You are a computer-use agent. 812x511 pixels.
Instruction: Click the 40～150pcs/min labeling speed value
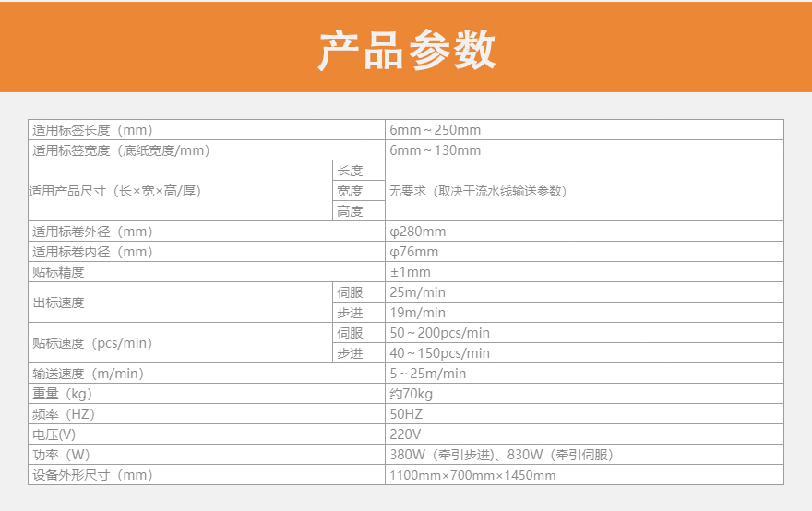click(440, 353)
